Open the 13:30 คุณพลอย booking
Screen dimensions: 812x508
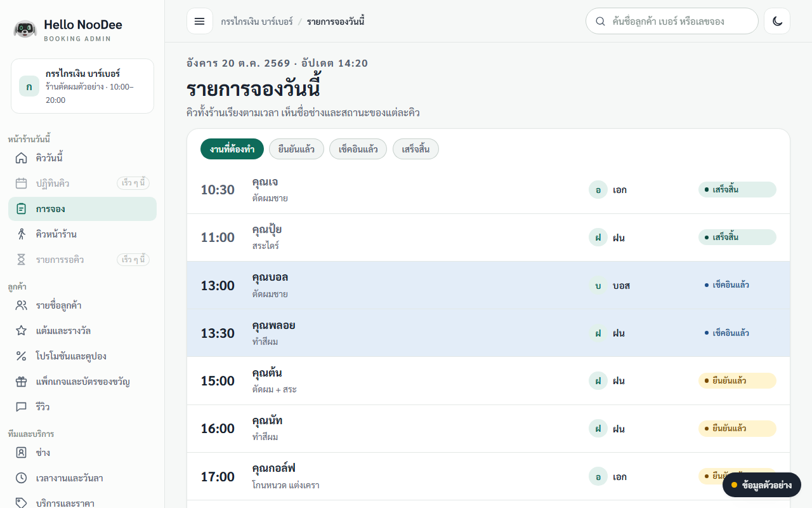(488, 333)
